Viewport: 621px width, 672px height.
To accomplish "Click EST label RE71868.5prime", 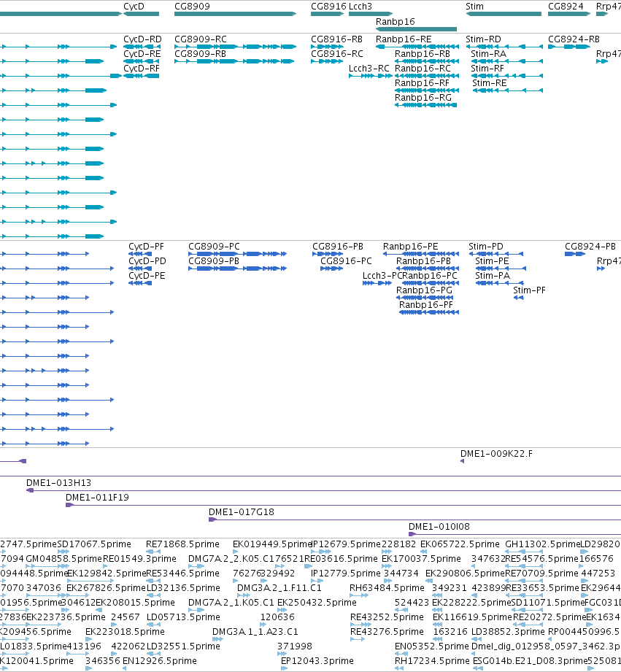I will click(x=182, y=544).
